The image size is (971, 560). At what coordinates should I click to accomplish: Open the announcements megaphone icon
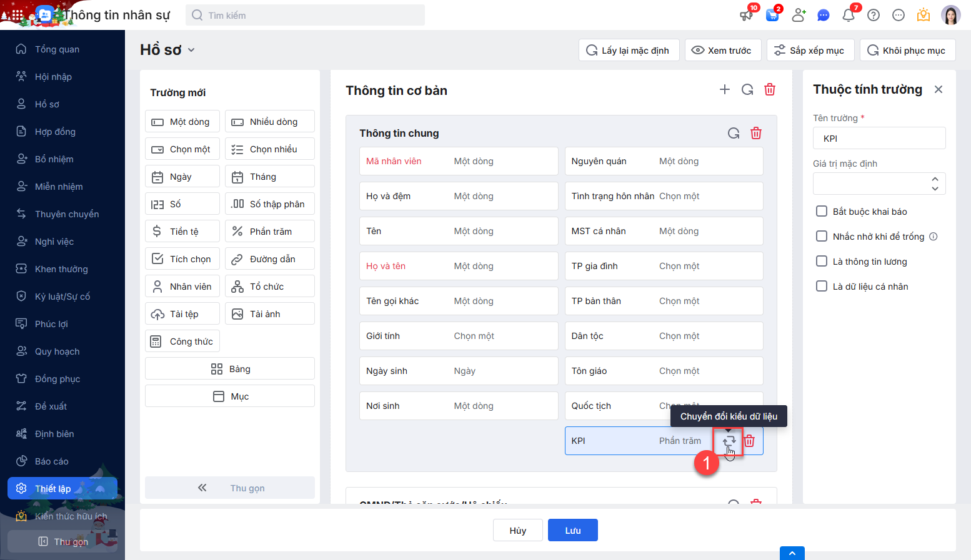pos(747,15)
